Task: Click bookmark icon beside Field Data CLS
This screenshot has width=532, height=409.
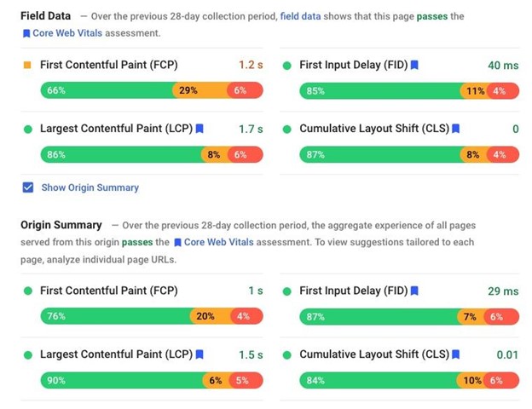Action: [455, 130]
